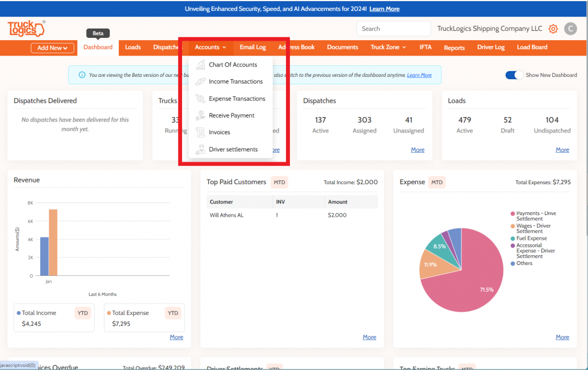Viewport: 588px width, 370px height.
Task: Expand the Truck Zone dropdown
Action: click(x=388, y=47)
